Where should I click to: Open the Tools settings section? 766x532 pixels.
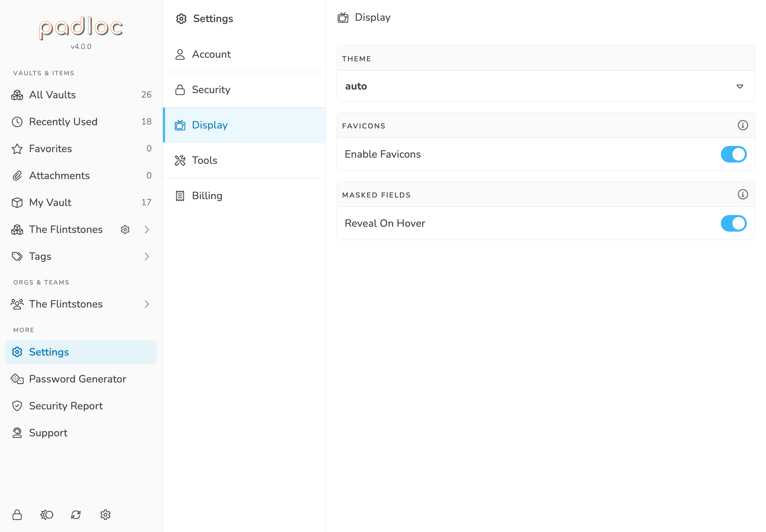(x=244, y=160)
